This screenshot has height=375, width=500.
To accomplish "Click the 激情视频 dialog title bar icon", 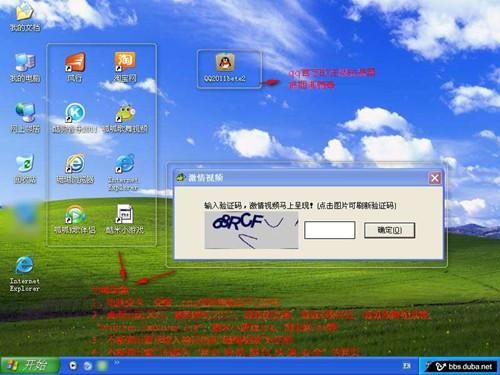I will coord(181,177).
